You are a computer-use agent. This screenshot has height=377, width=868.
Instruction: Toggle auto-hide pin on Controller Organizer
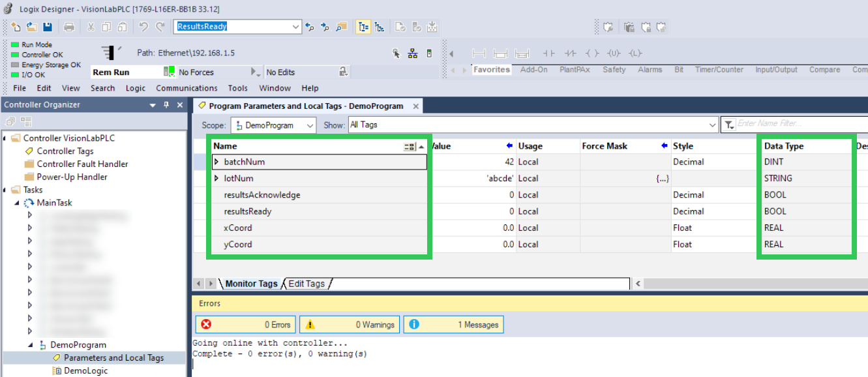pyautogui.click(x=168, y=104)
